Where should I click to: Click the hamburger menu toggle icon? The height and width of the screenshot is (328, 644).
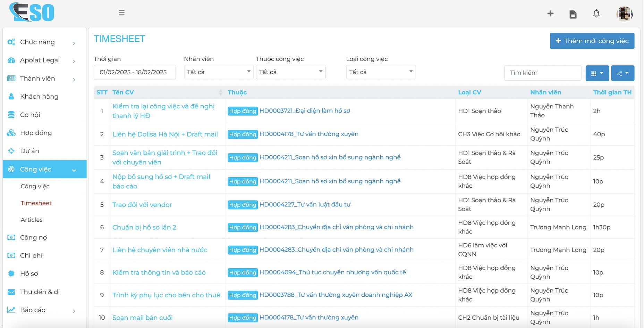tap(121, 13)
